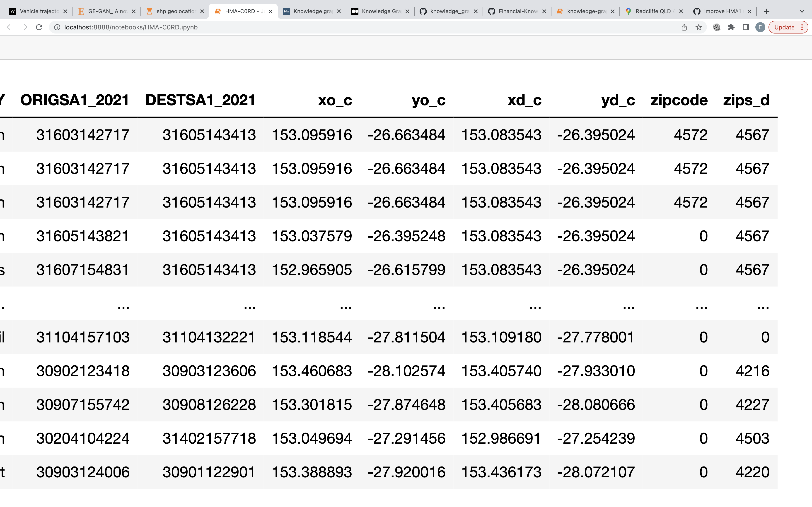This screenshot has width=812, height=507.
Task: Open the movie-reel extension icon
Action: click(x=717, y=27)
